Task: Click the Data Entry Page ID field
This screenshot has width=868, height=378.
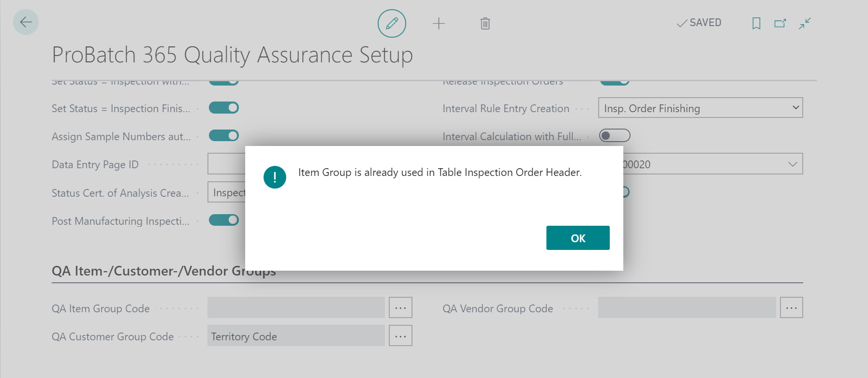Action: pos(226,164)
